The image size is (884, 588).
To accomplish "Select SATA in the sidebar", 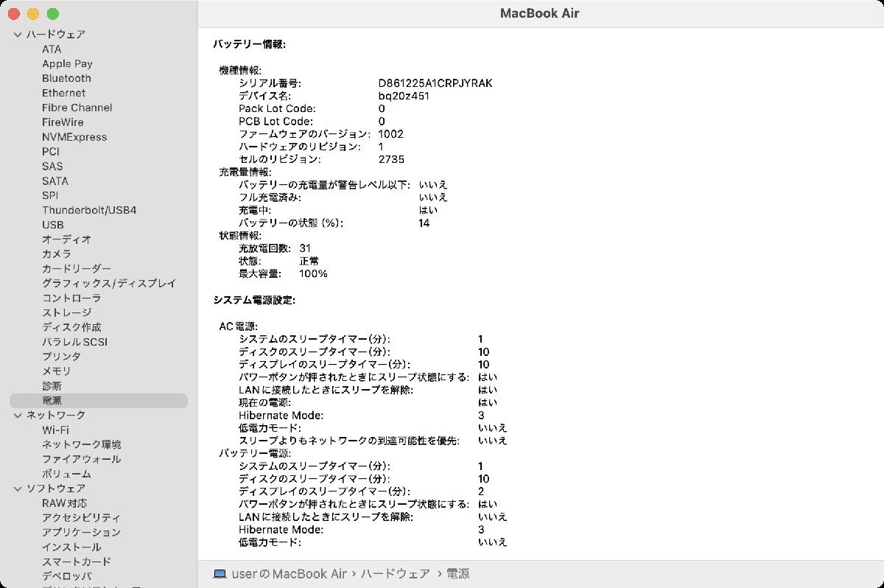I will tap(55, 181).
